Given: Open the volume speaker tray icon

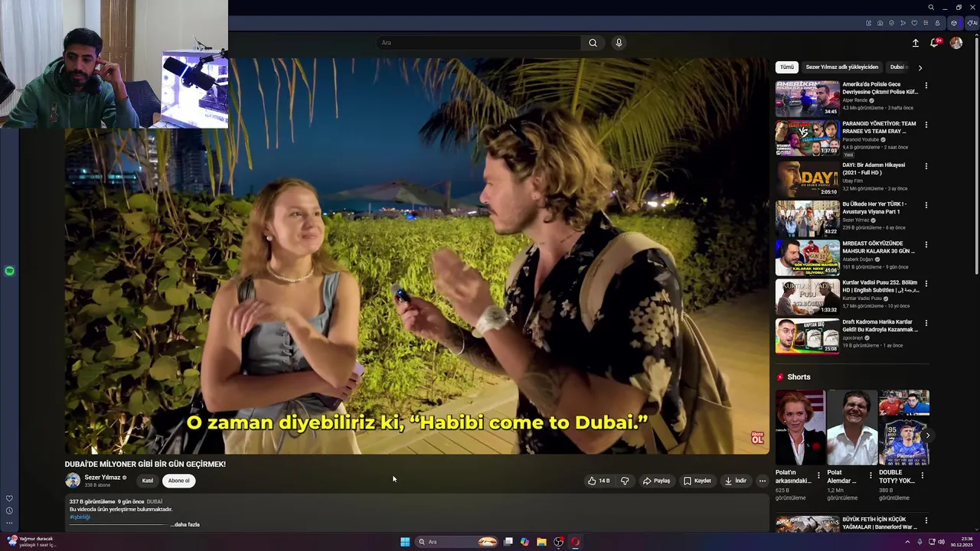Looking at the screenshot, I should click(x=941, y=542).
